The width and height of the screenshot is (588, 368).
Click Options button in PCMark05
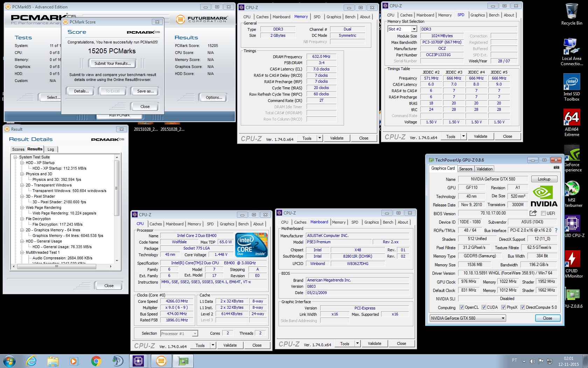click(214, 97)
